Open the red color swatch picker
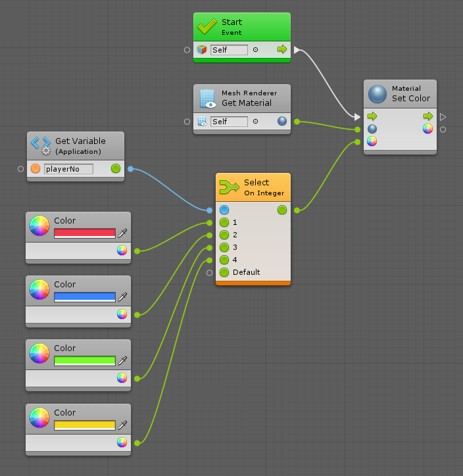The width and height of the screenshot is (463, 476). click(x=84, y=233)
